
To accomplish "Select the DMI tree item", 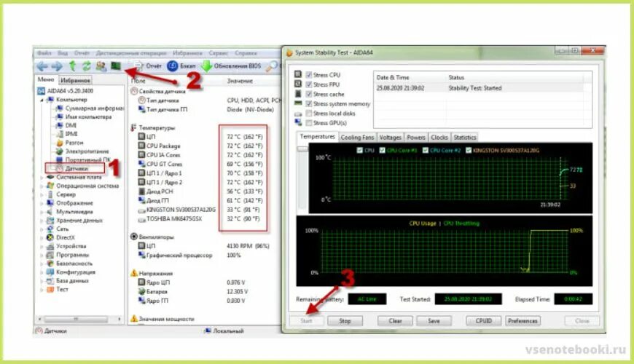I will point(66,125).
